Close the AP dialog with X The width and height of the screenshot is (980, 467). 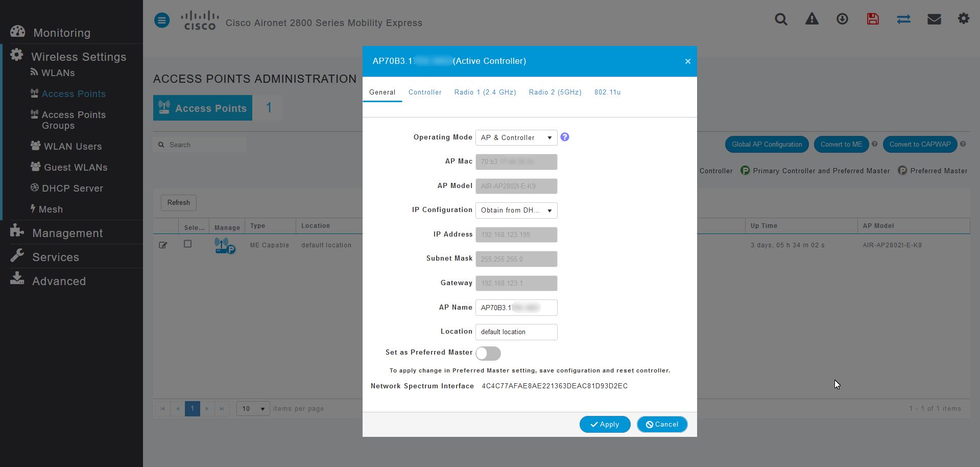(x=688, y=61)
